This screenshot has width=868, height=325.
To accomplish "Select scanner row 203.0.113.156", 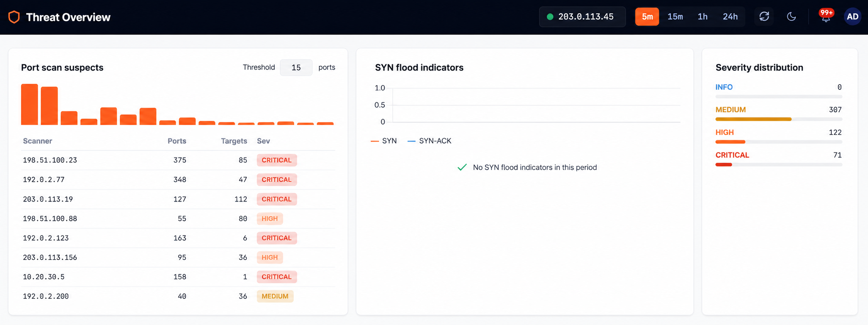I will coord(178,257).
